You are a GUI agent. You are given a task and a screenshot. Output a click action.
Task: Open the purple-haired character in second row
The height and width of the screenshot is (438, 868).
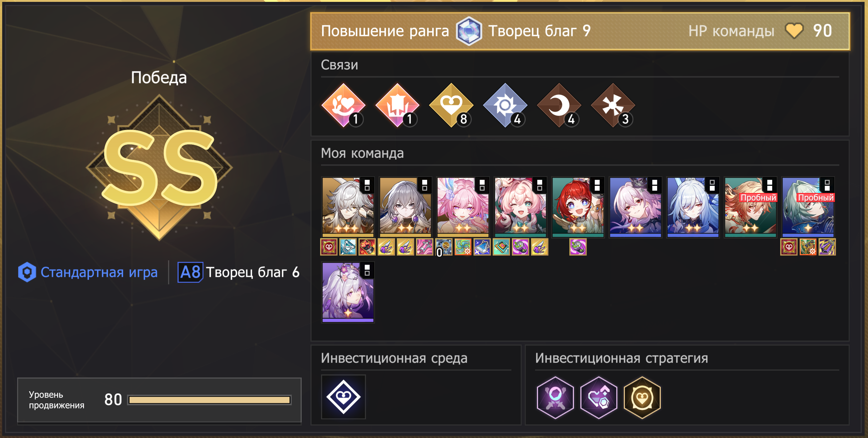[348, 292]
